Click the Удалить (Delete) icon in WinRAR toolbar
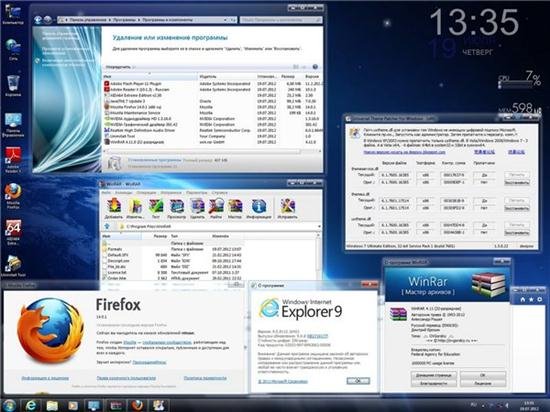This screenshot has height=412, width=550. [197, 208]
